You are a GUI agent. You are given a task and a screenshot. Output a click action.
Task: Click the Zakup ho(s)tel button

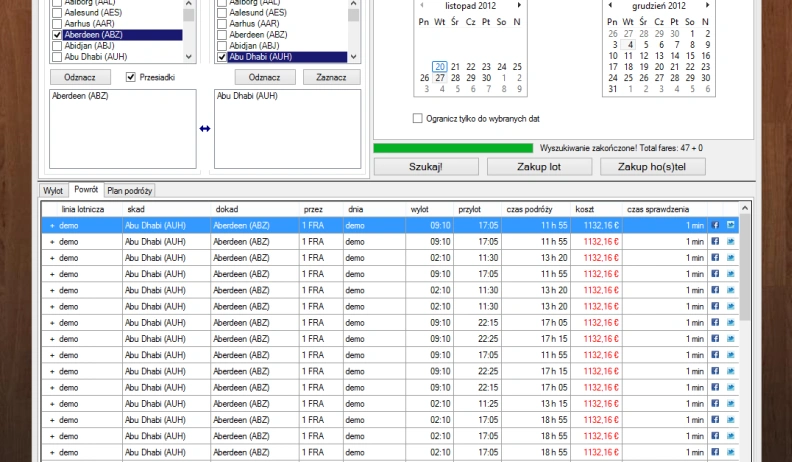coord(652,167)
